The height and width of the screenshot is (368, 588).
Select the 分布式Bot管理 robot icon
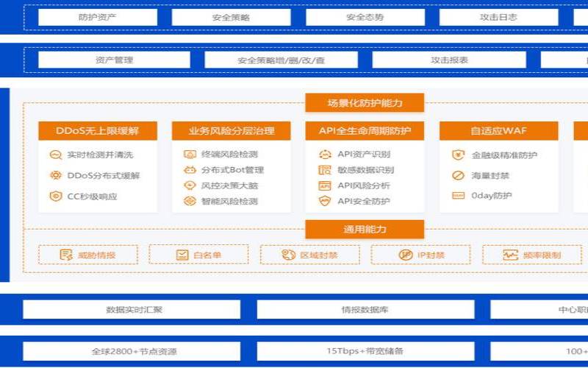point(190,170)
